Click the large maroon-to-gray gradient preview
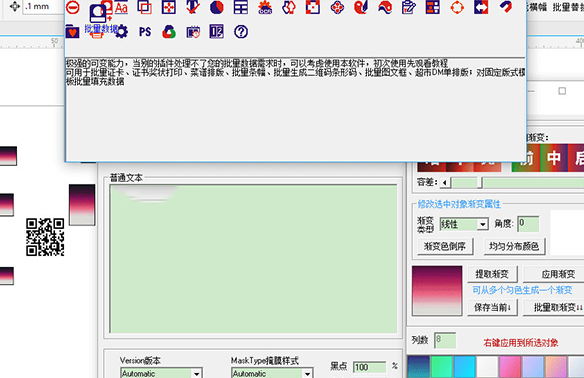This screenshot has width=584, height=378. tap(437, 290)
